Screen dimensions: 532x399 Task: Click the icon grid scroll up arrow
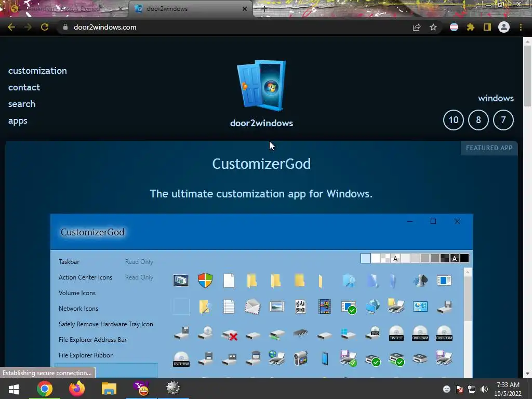coord(468,272)
